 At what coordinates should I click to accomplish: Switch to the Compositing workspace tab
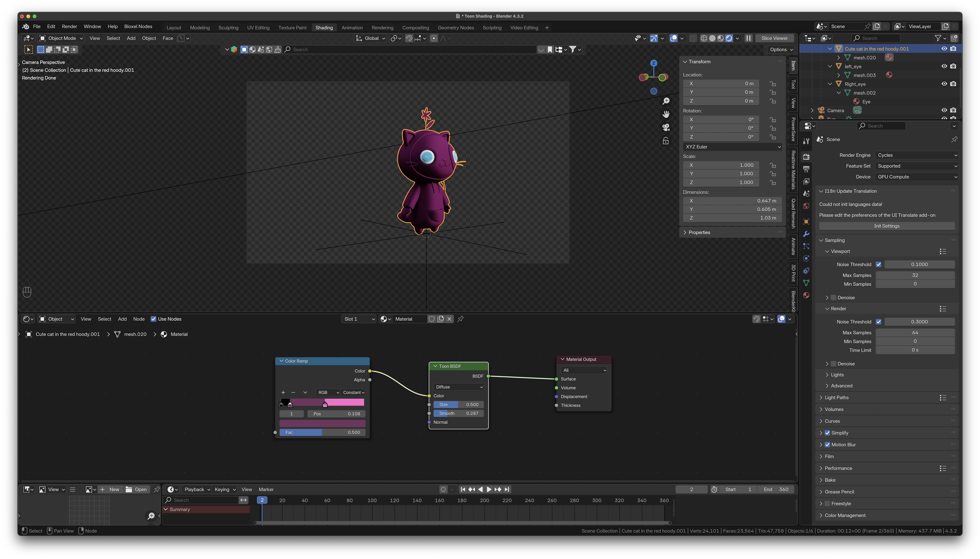(416, 28)
